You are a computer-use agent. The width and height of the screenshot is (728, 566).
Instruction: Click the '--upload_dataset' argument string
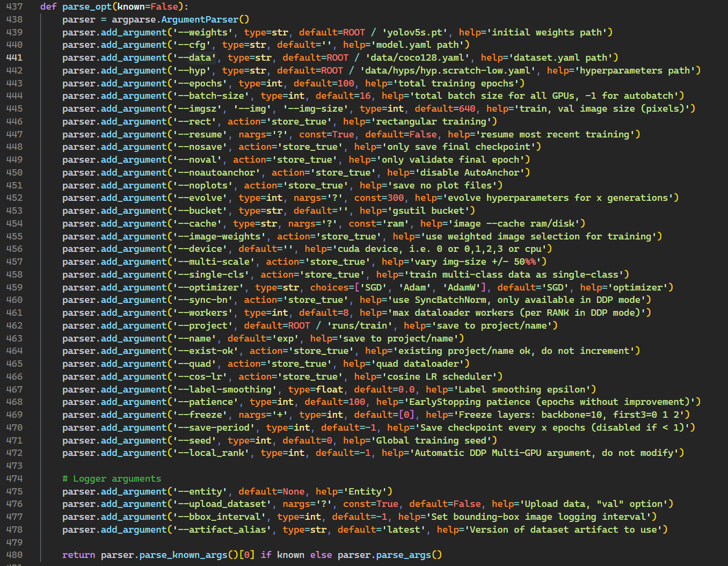(222, 504)
